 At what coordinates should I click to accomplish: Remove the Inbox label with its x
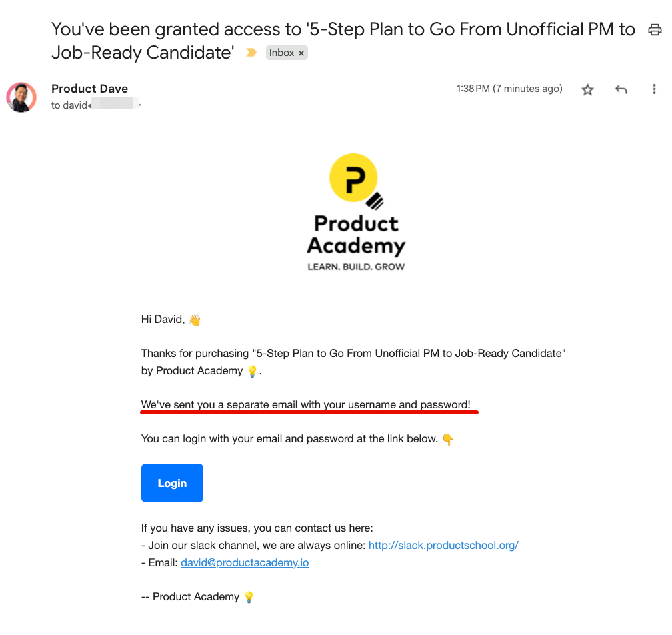pos(301,53)
